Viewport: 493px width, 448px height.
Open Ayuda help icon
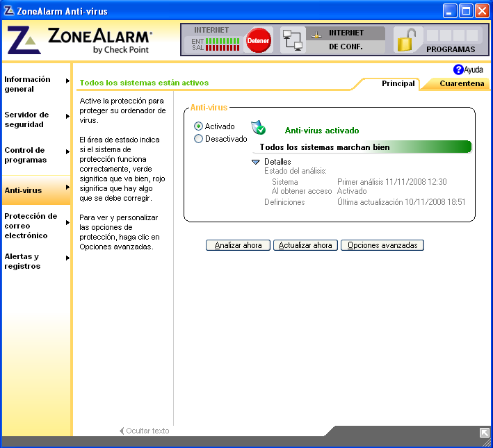click(458, 69)
